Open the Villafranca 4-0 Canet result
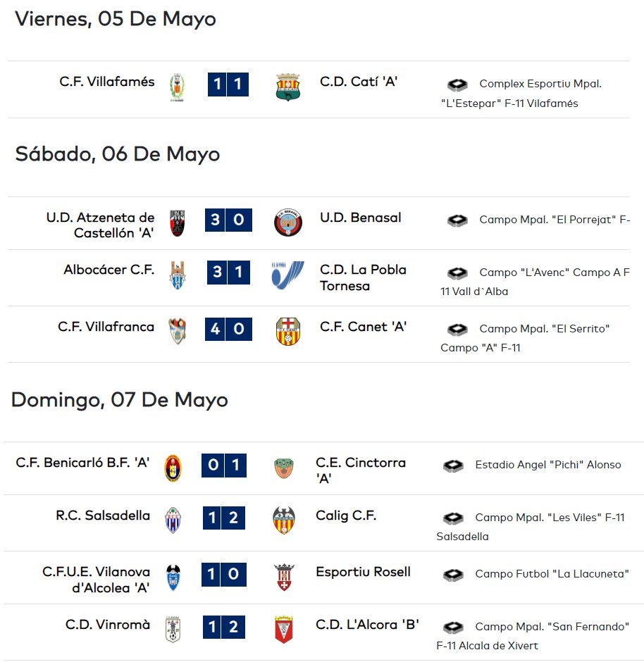 228,329
